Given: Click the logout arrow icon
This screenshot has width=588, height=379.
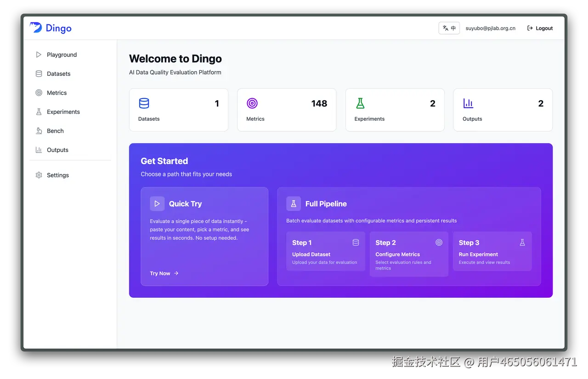Looking at the screenshot, I should tap(530, 28).
